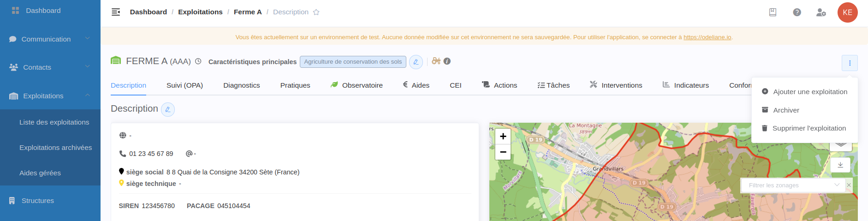Select Ajouter une exploitation menu entry
The width and height of the screenshot is (868, 221).
[x=805, y=92]
